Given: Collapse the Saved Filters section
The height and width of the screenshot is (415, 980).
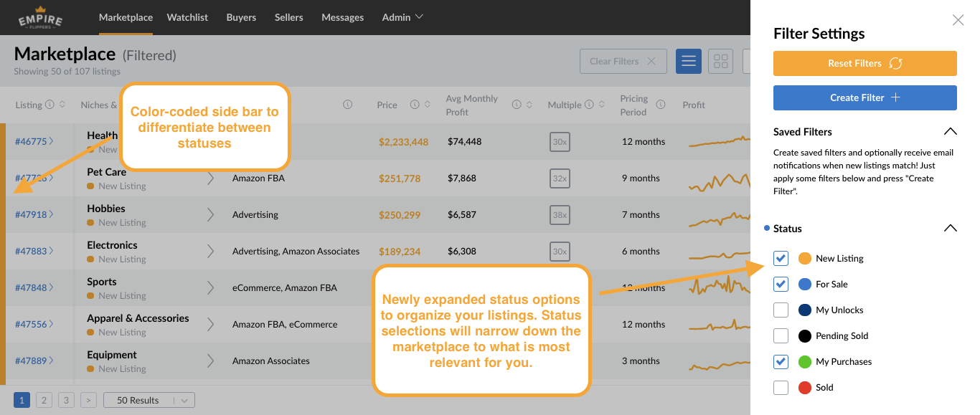Looking at the screenshot, I should [x=951, y=132].
